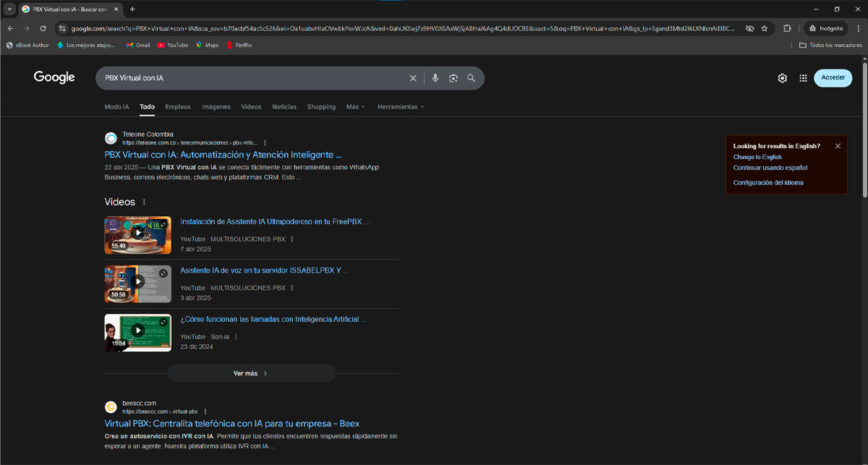Screen dimensions: 868x465
Task: View site information icon in address bar
Action: tap(63, 28)
